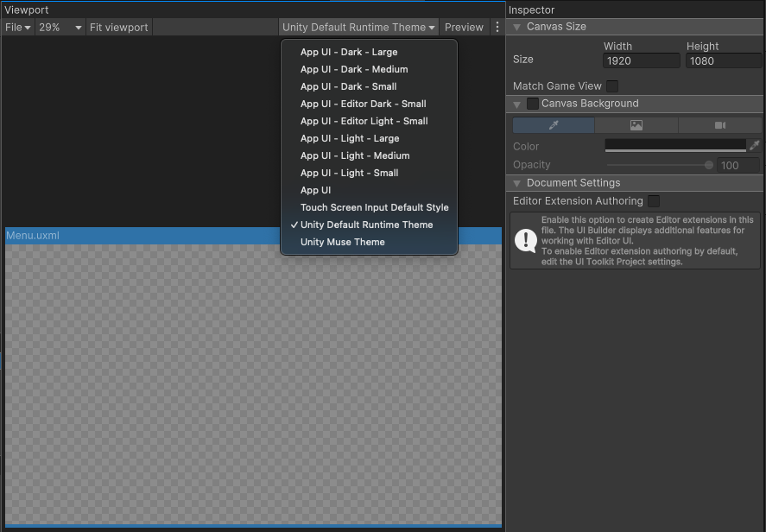
Task: Pick Touch Screen Input Default Style
Action: tap(374, 207)
